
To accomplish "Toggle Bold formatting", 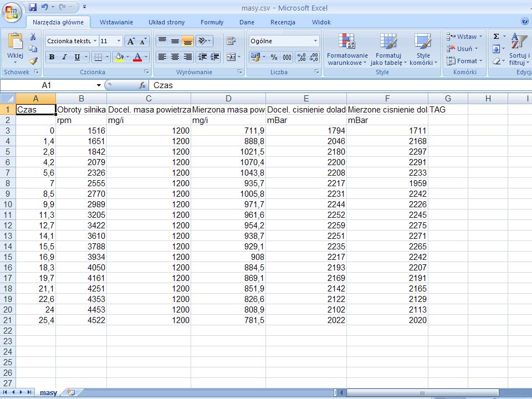I will (x=52, y=57).
